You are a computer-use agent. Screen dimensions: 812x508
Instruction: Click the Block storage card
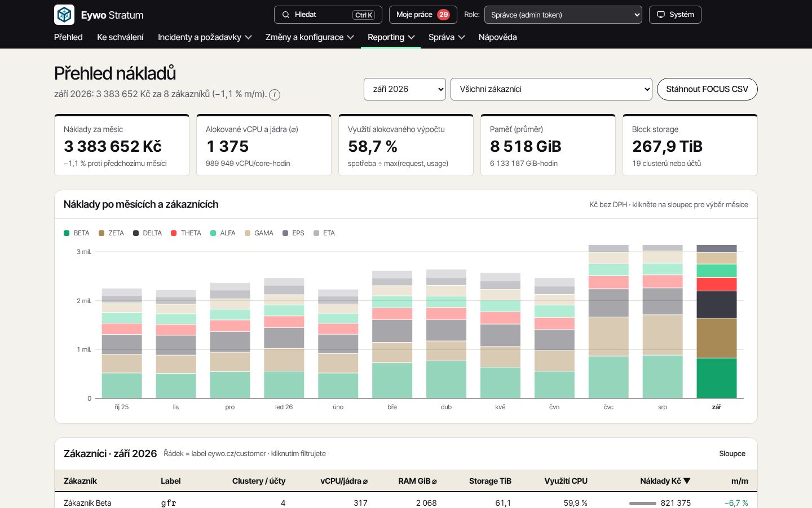690,146
